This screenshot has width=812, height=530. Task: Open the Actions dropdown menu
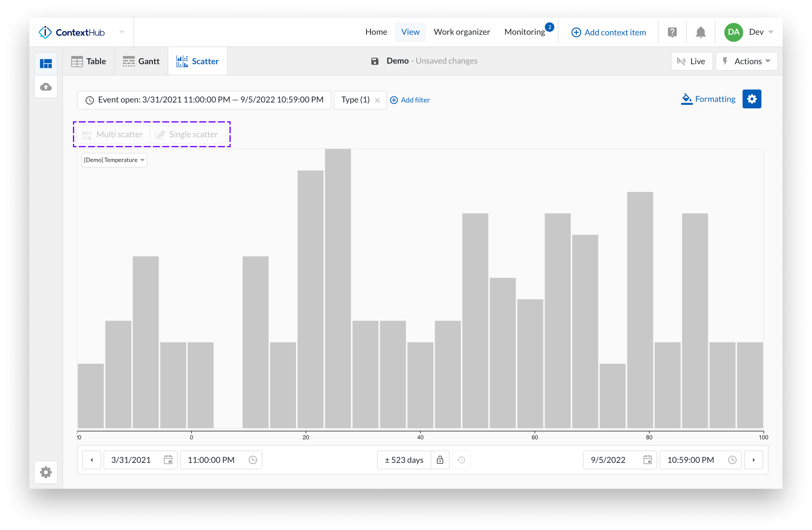pos(746,62)
